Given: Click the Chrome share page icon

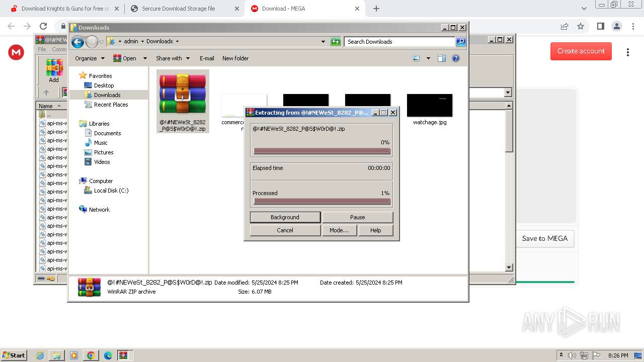Looking at the screenshot, I should 565,26.
